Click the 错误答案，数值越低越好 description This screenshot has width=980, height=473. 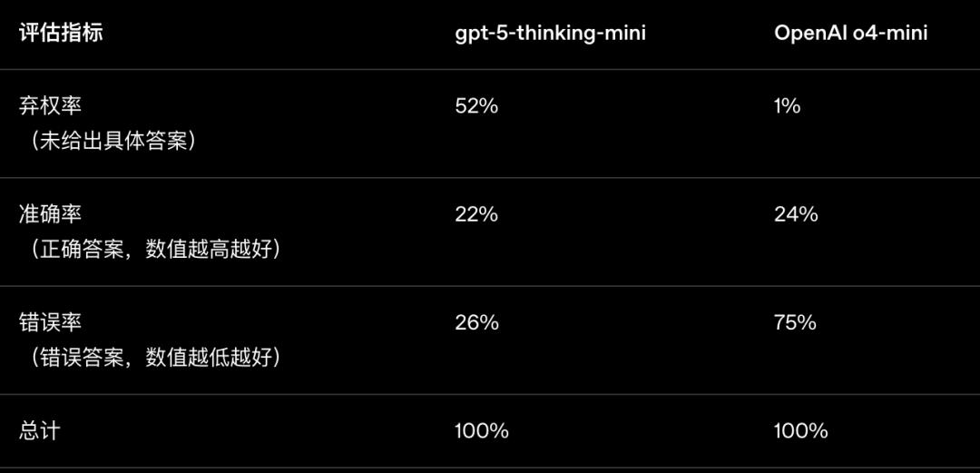point(156,358)
